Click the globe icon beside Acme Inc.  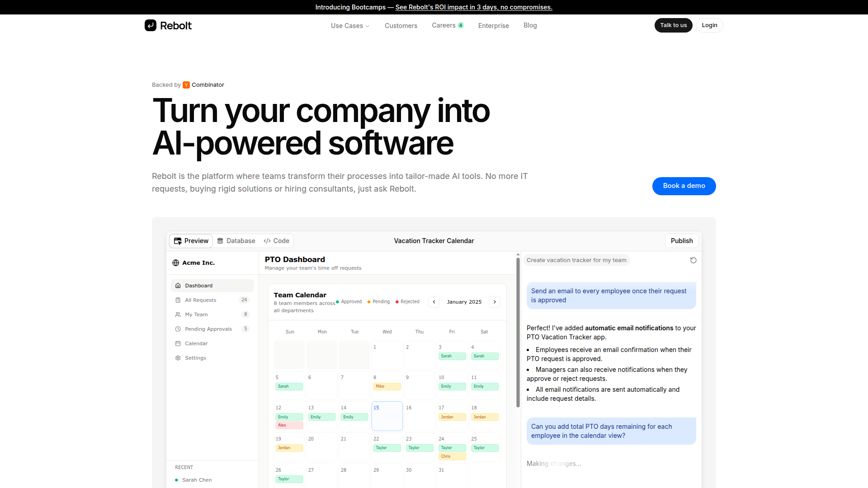176,263
